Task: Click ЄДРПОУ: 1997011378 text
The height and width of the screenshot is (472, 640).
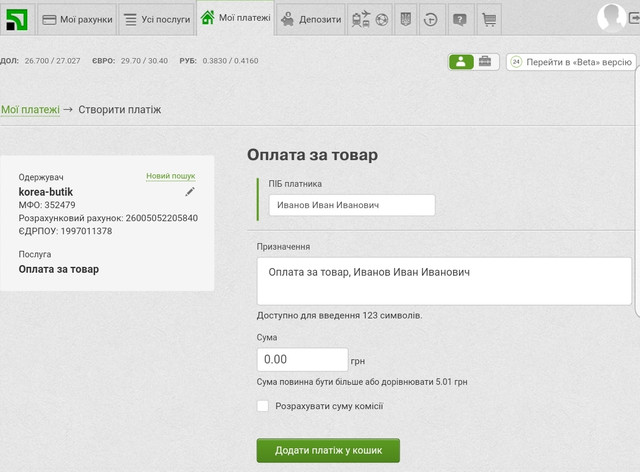Action: 65,231
